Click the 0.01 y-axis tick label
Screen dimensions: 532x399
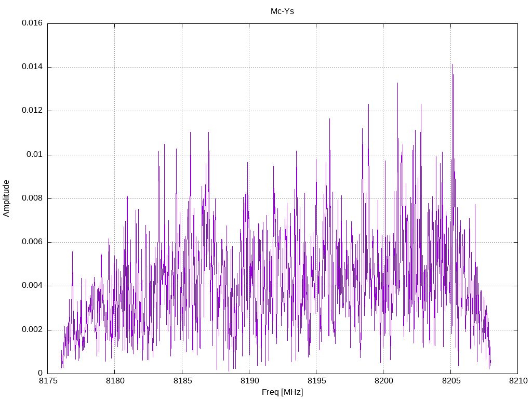pos(35,155)
